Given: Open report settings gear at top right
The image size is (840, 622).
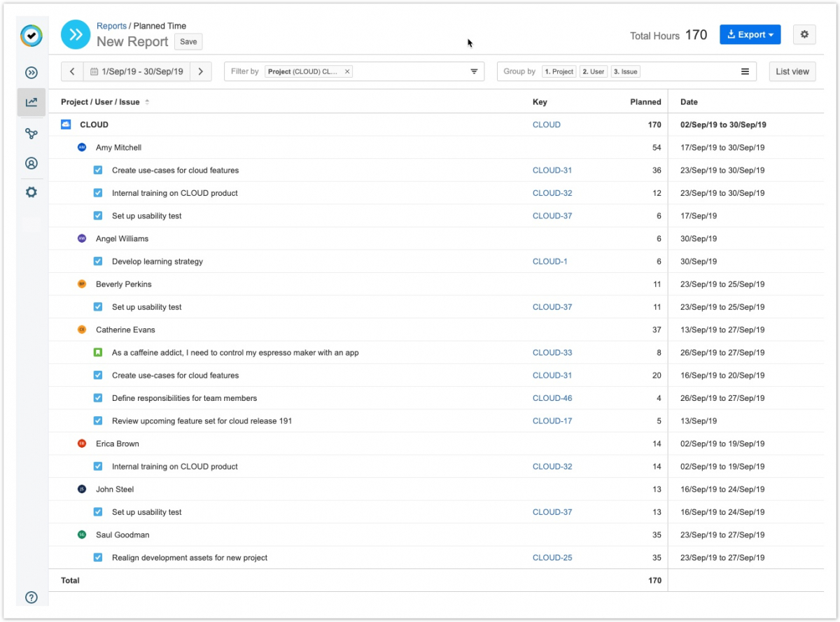Looking at the screenshot, I should pos(804,34).
